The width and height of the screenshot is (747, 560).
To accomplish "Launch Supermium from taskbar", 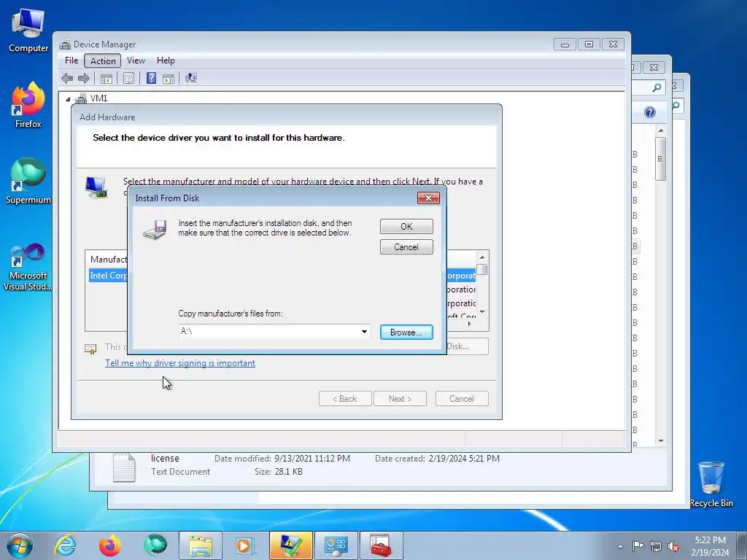I will click(155, 545).
